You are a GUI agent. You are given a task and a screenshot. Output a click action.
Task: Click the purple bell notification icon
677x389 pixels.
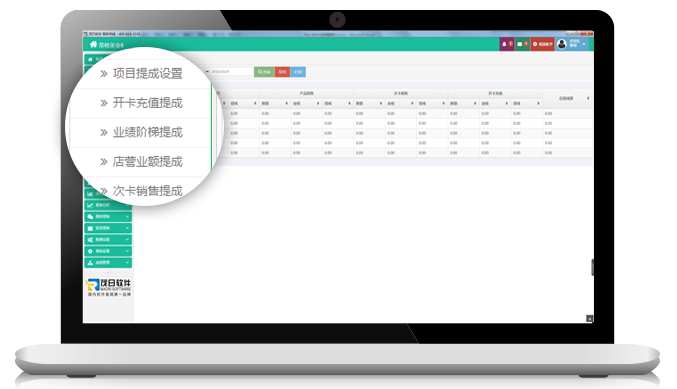click(504, 44)
